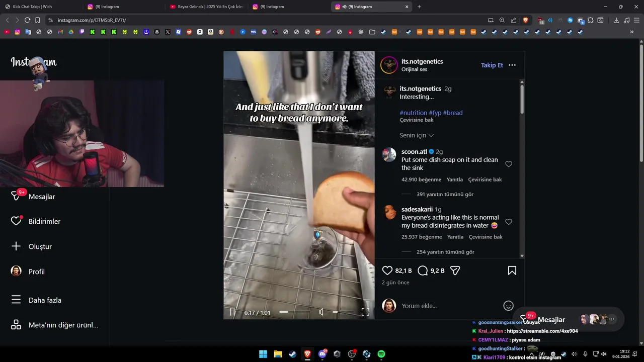Click the #nutrition hashtag
This screenshot has width=644, height=362.
click(x=413, y=113)
